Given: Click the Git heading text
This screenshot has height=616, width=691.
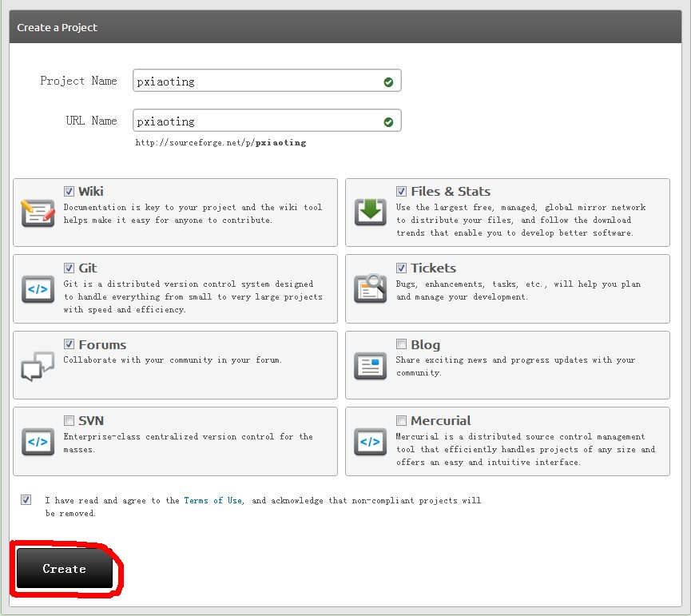Looking at the screenshot, I should [x=88, y=268].
